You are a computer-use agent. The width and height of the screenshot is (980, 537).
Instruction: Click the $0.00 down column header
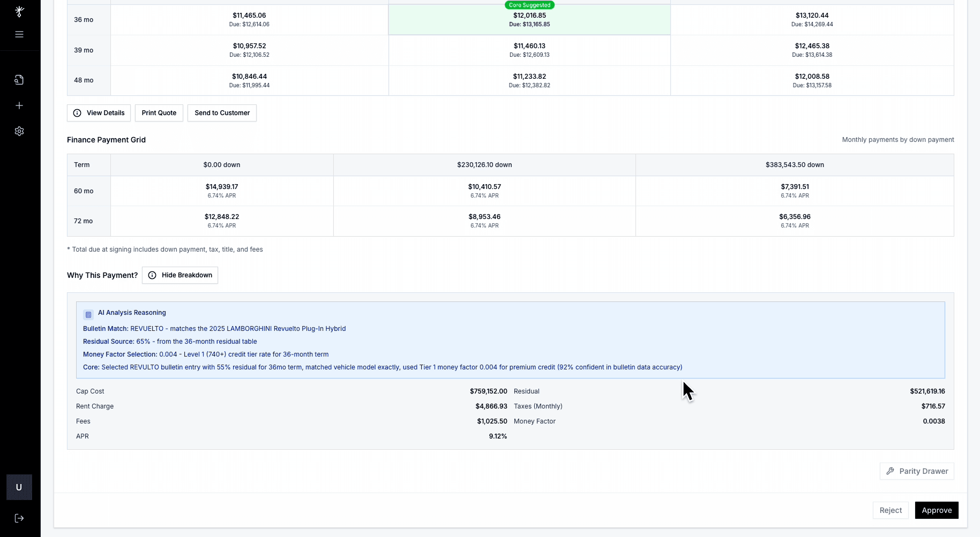pos(222,165)
